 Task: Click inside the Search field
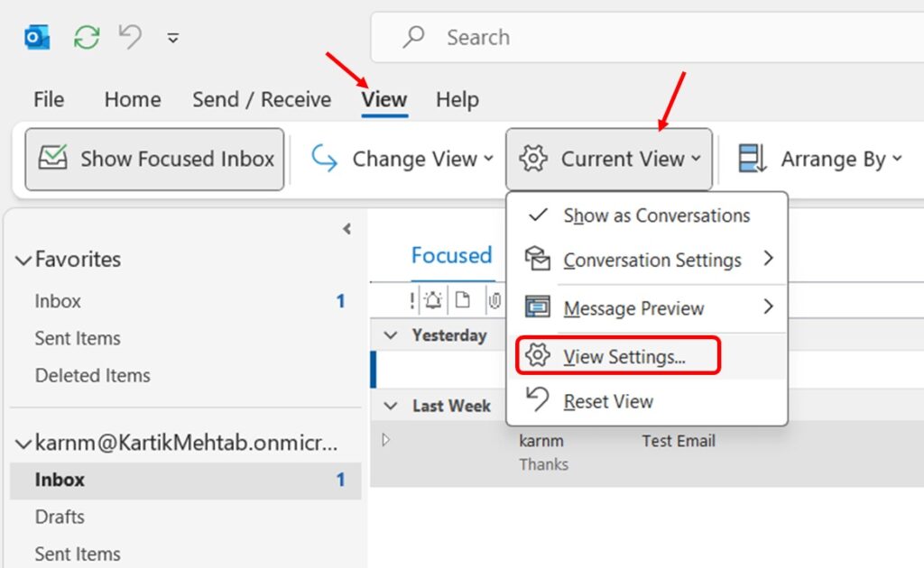(648, 37)
